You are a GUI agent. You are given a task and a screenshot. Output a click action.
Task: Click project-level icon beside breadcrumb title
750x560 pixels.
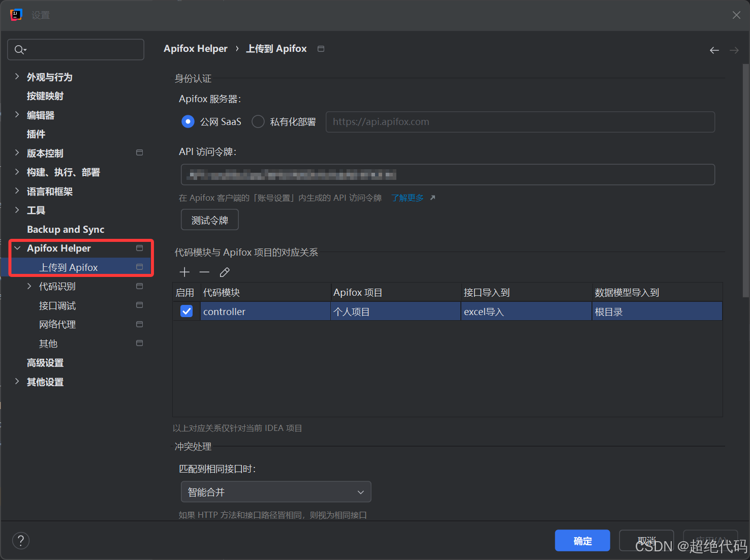tap(321, 49)
